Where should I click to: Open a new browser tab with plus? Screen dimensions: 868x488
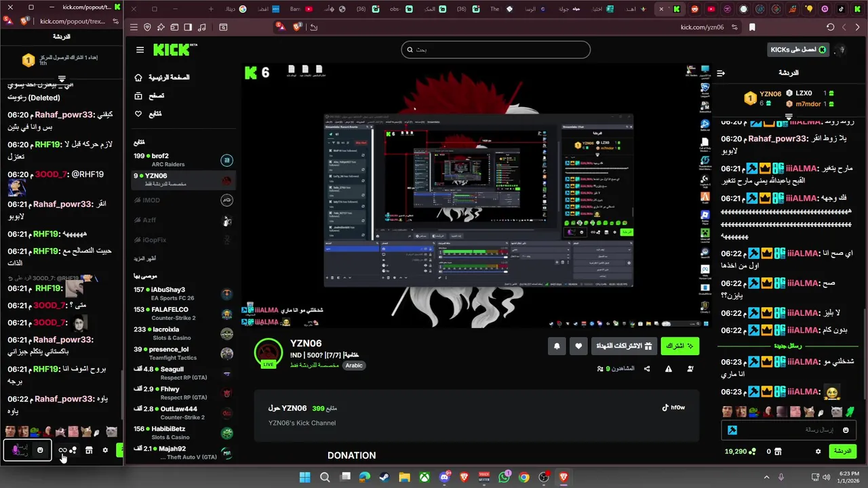click(211, 9)
